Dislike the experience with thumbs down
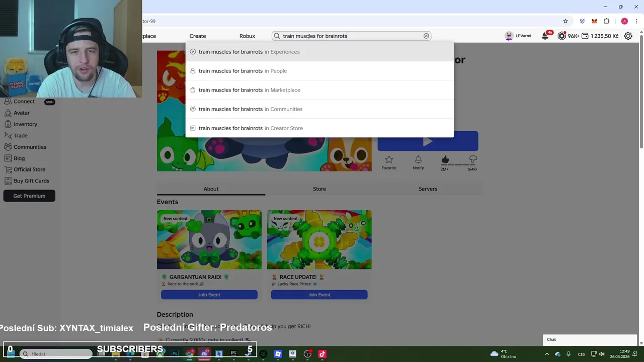 [472, 160]
